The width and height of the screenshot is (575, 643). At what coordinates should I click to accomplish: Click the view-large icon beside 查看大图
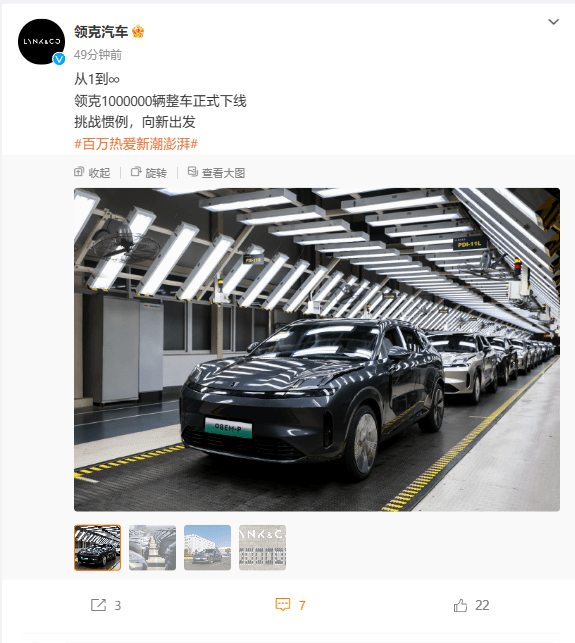192,172
